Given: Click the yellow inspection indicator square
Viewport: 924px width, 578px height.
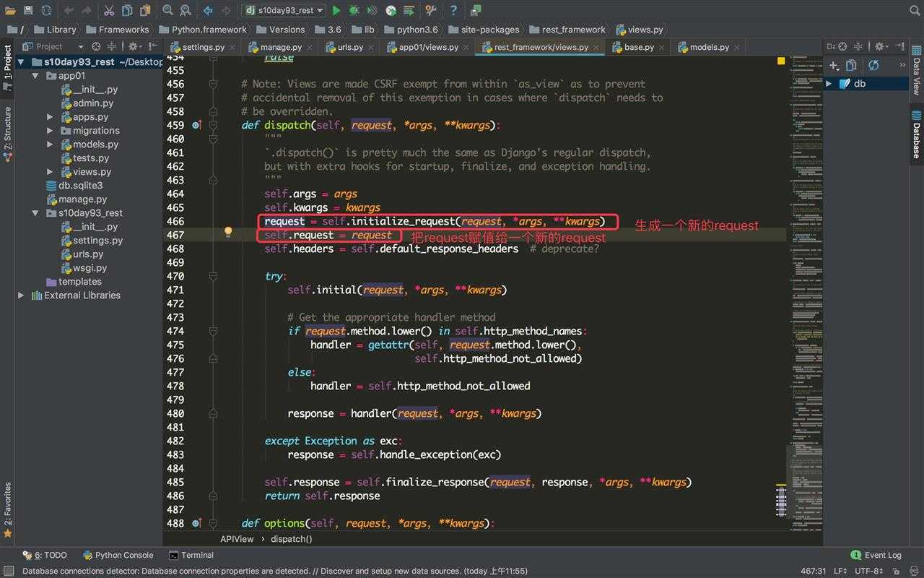Looking at the screenshot, I should point(781,61).
